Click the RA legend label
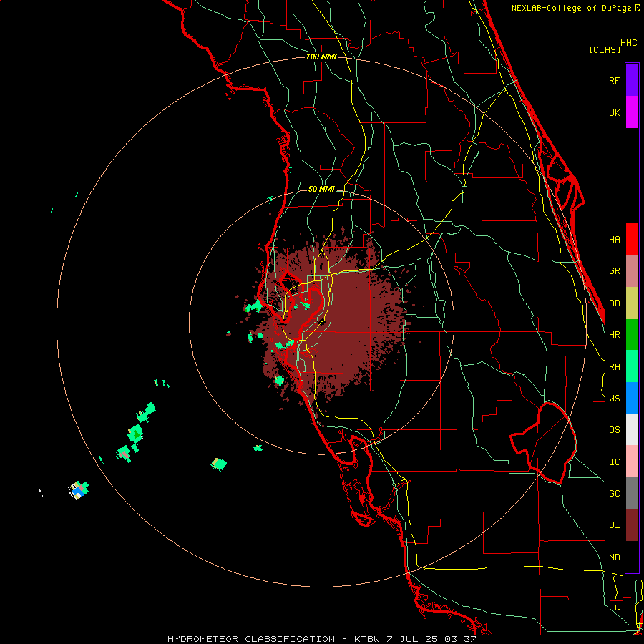The height and width of the screenshot is (644, 644). [614, 367]
